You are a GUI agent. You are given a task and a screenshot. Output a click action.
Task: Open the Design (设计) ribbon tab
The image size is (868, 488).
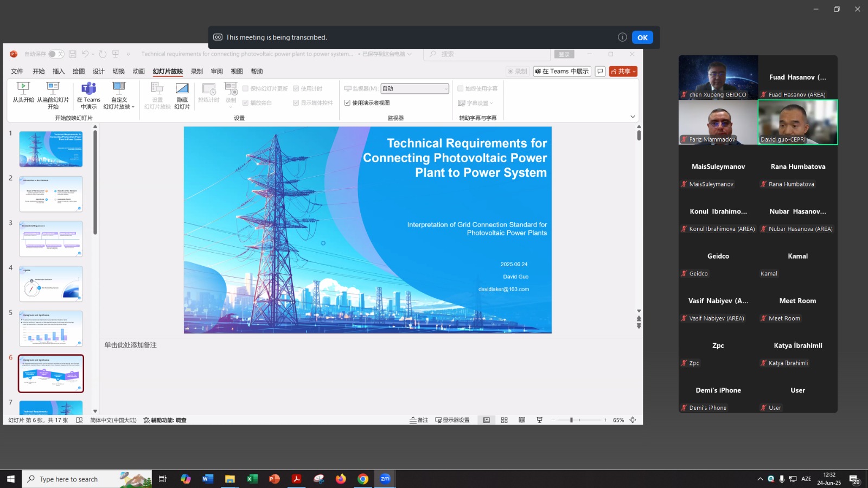[x=98, y=72]
